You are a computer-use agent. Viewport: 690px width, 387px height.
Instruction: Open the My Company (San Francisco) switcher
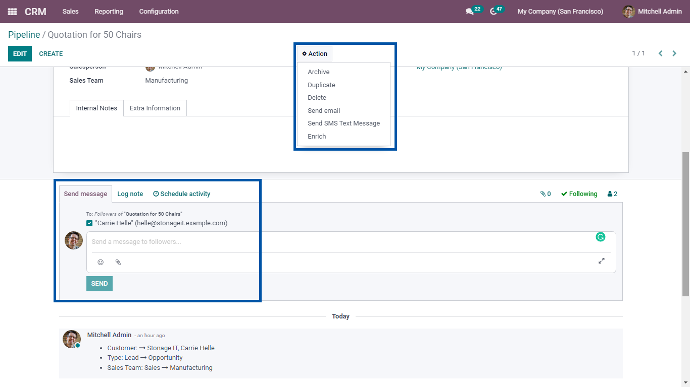coord(560,11)
